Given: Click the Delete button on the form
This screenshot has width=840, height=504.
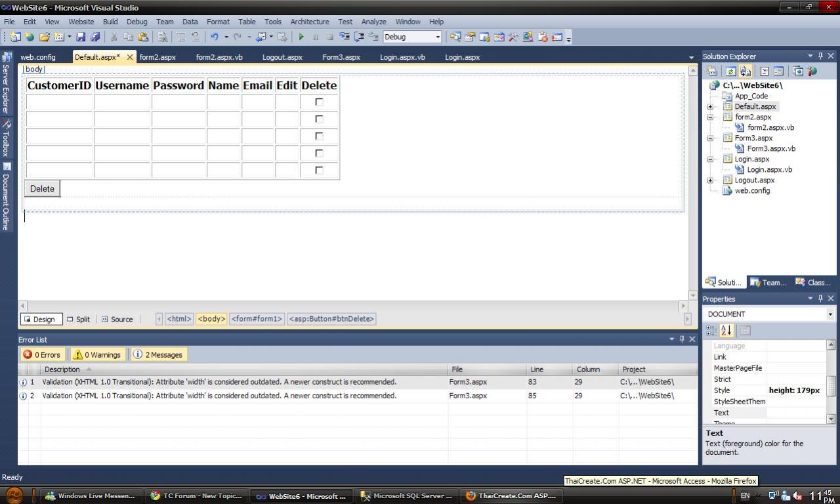Looking at the screenshot, I should pos(42,189).
